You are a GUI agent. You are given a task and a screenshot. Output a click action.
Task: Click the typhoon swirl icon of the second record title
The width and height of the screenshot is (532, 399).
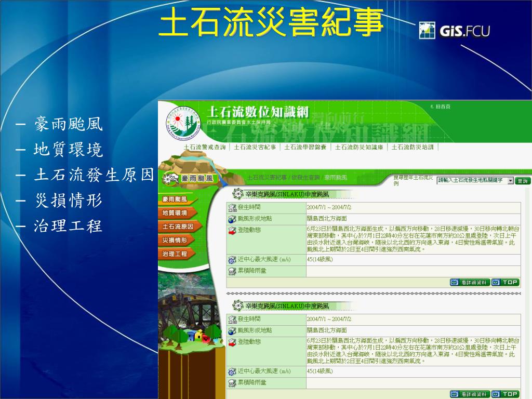click(x=238, y=305)
